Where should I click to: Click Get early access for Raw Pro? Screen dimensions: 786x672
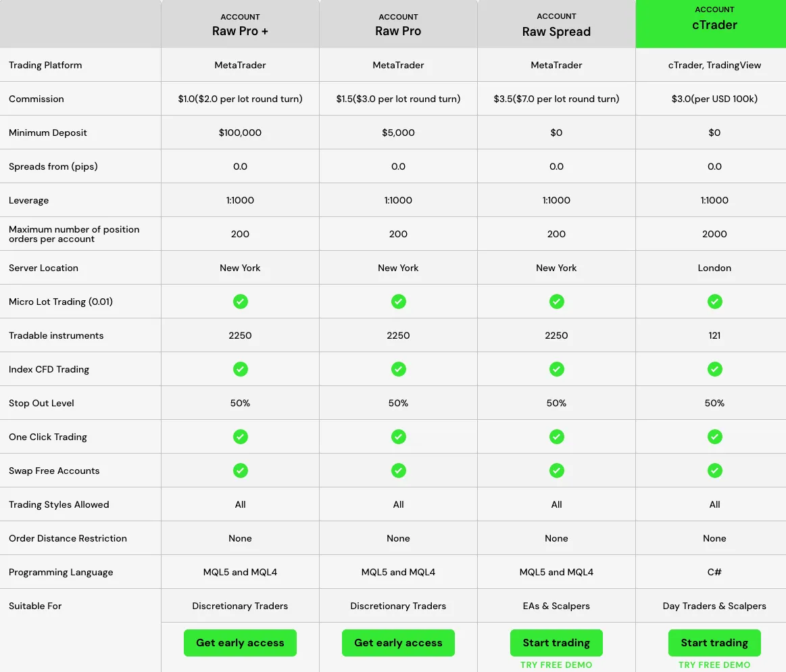coord(399,643)
